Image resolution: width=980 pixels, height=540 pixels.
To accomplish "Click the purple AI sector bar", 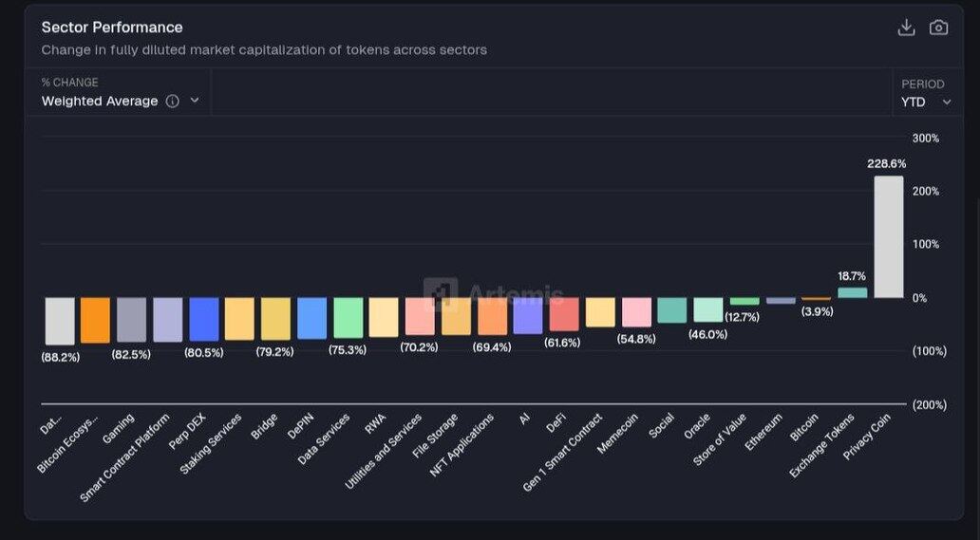I will click(x=527, y=315).
